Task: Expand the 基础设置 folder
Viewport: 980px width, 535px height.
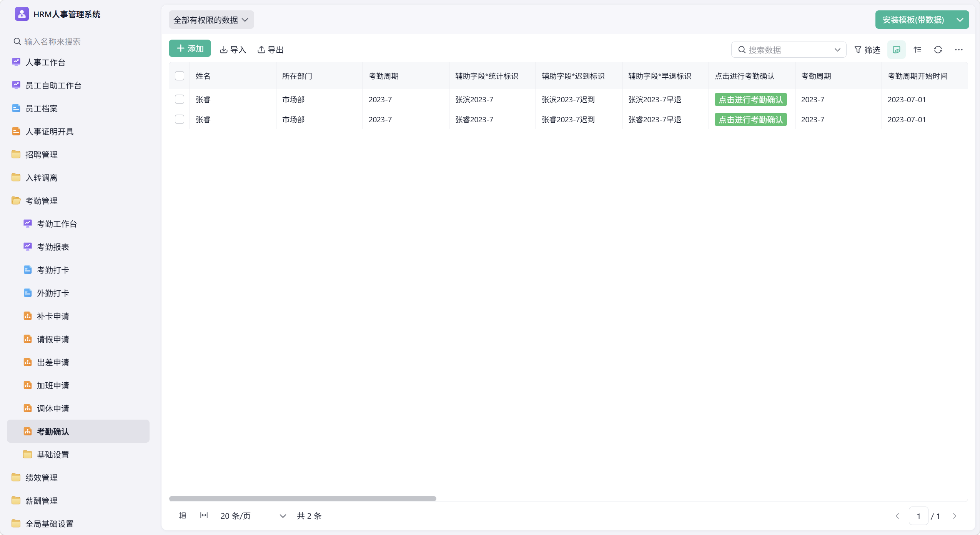Action: (78, 455)
